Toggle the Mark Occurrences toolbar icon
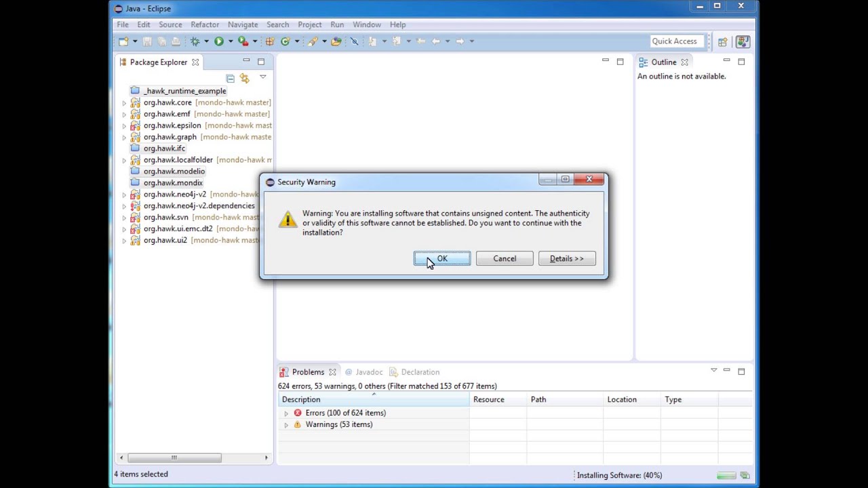The height and width of the screenshot is (488, 868). click(354, 41)
